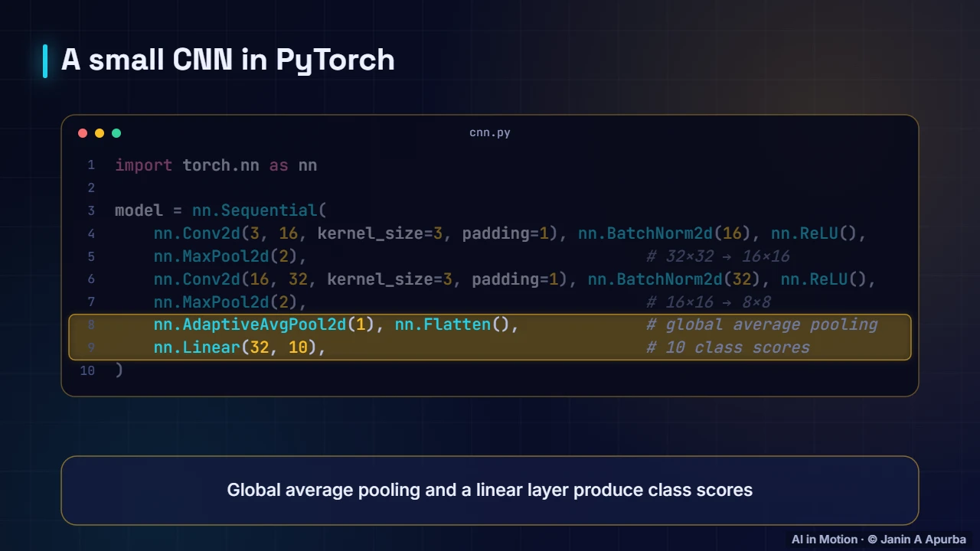Screen dimensions: 980x551
Task: Click line number 10 in the gutter
Action: coord(87,370)
